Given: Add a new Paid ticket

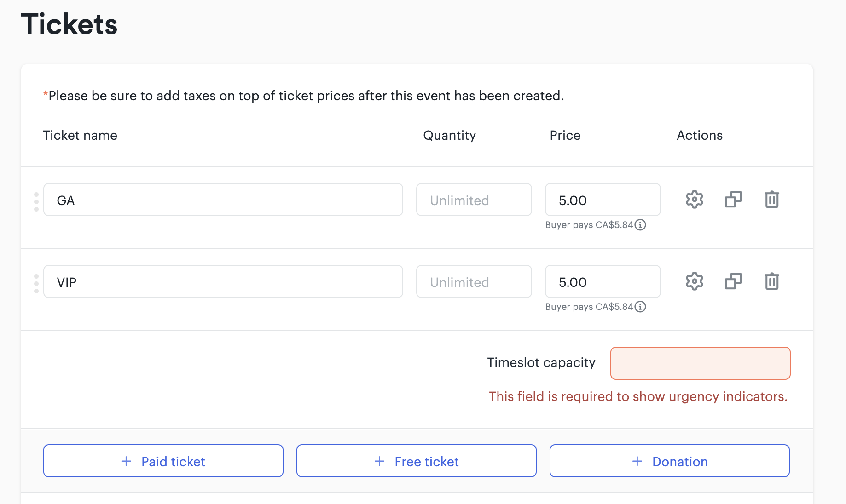Looking at the screenshot, I should [163, 461].
